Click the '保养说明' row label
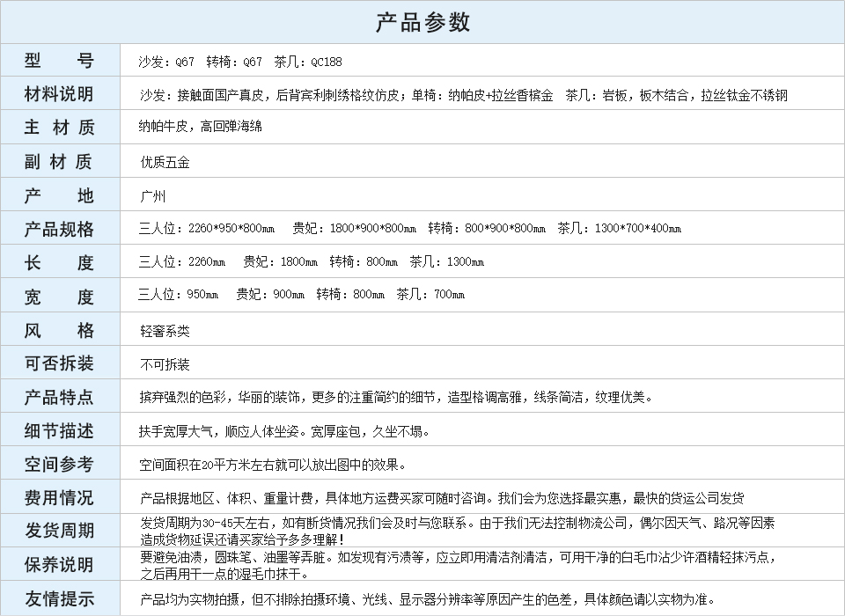Image resolution: width=845 pixels, height=616 pixels. 59,565
